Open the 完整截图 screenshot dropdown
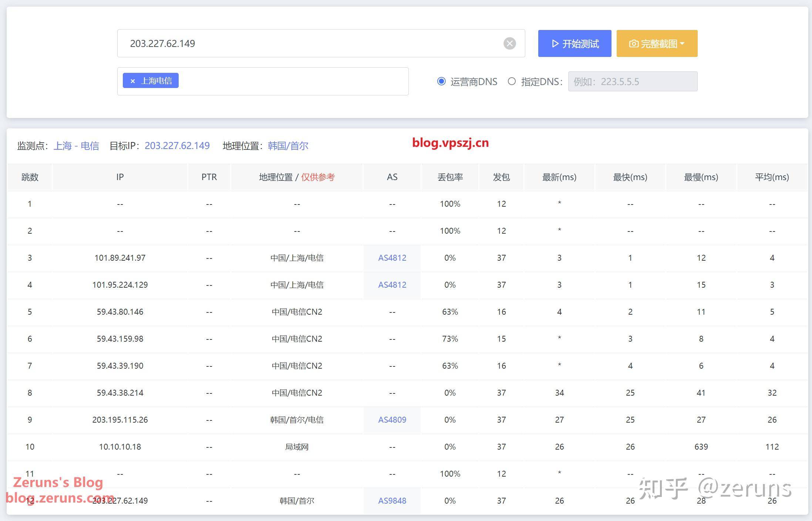Screen dimensions: 812x521 pos(657,44)
